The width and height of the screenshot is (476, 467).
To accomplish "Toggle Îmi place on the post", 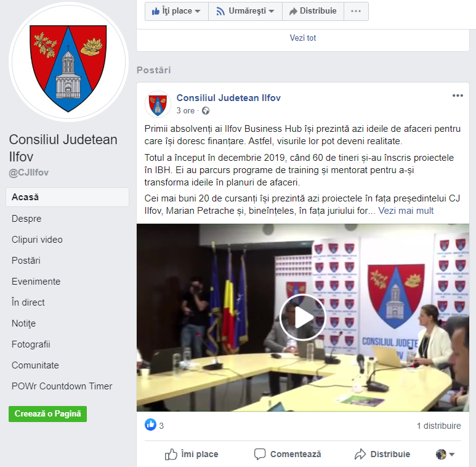I will [x=192, y=454].
